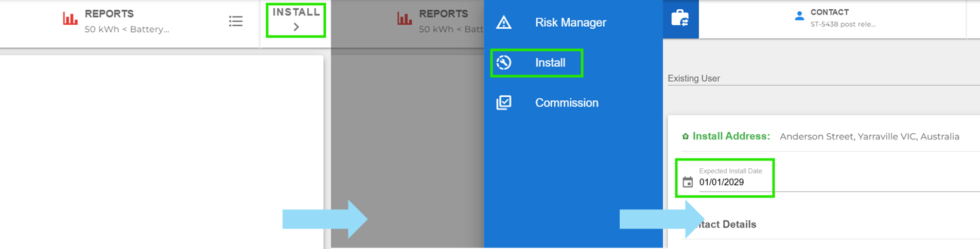Choose the Install menu item text

[550, 63]
